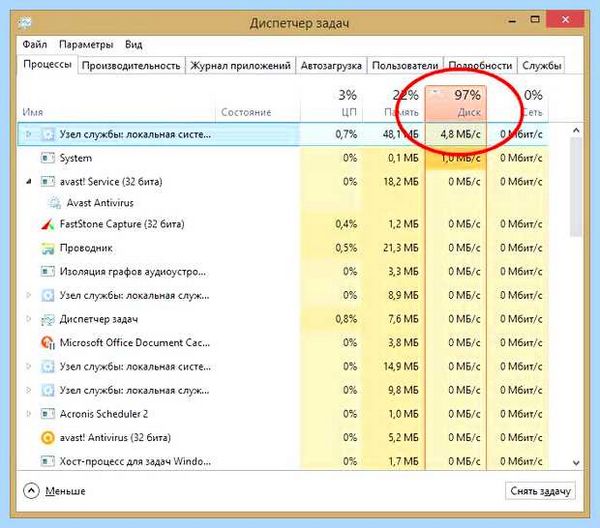Sort by the ЦП 3% column header
This screenshot has height=528, width=600.
point(331,103)
